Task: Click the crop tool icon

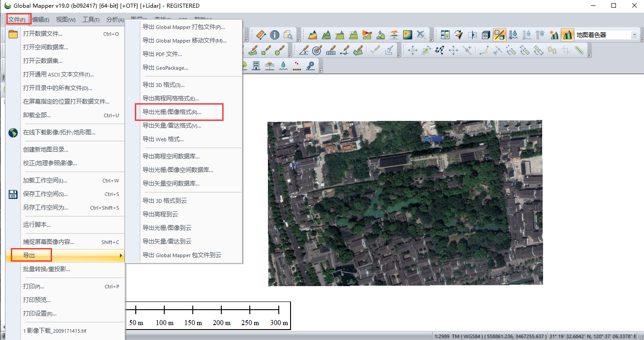Action: tap(565, 50)
